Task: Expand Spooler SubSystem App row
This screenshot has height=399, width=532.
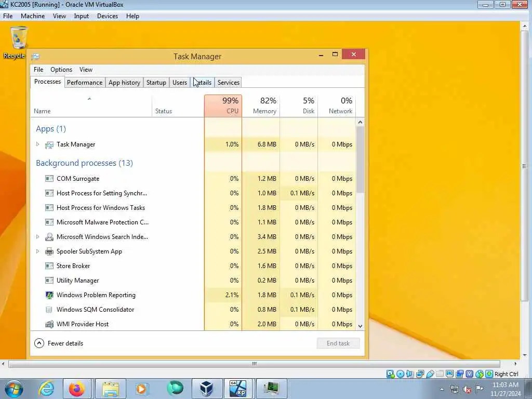Action: pos(37,251)
